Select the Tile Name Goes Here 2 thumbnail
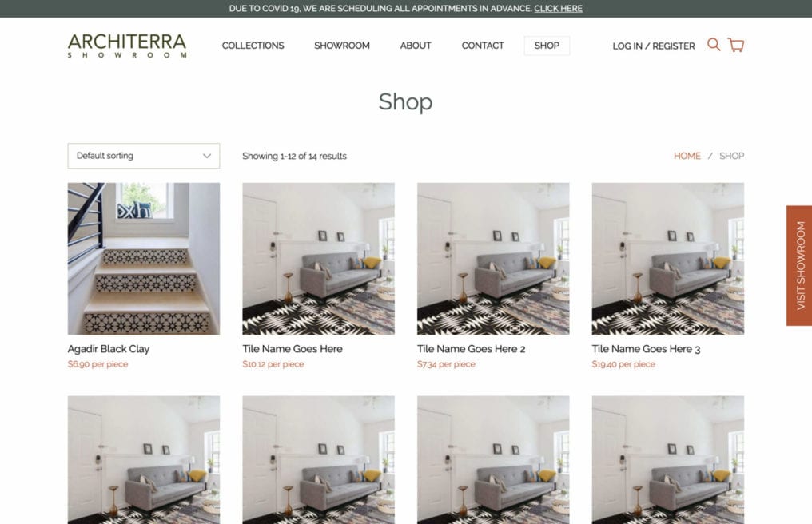The image size is (812, 524). [493, 258]
